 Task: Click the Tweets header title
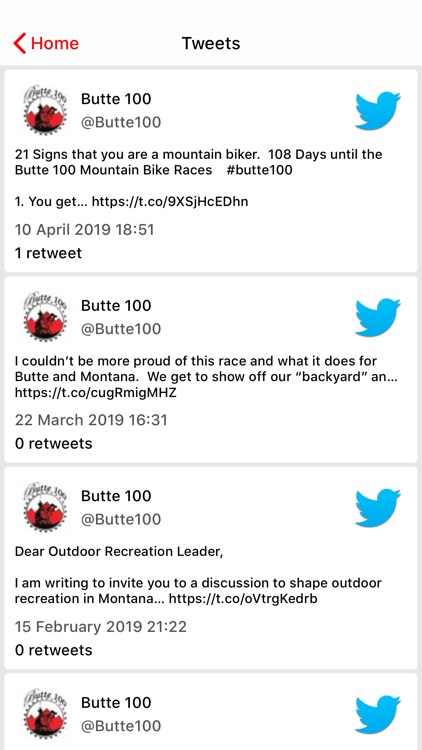click(x=211, y=44)
